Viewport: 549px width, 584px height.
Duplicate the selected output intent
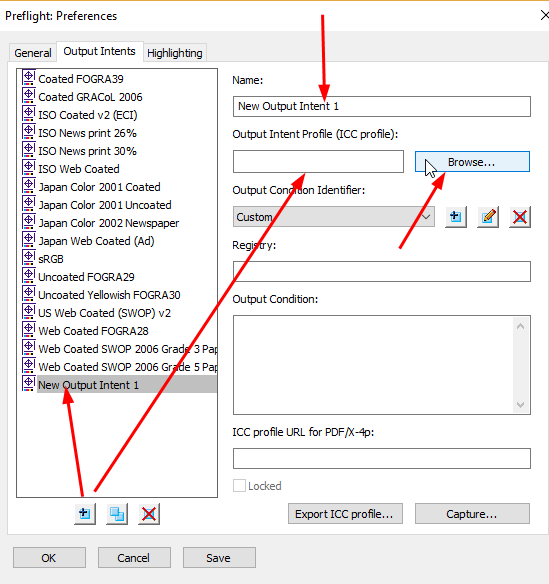tap(117, 514)
